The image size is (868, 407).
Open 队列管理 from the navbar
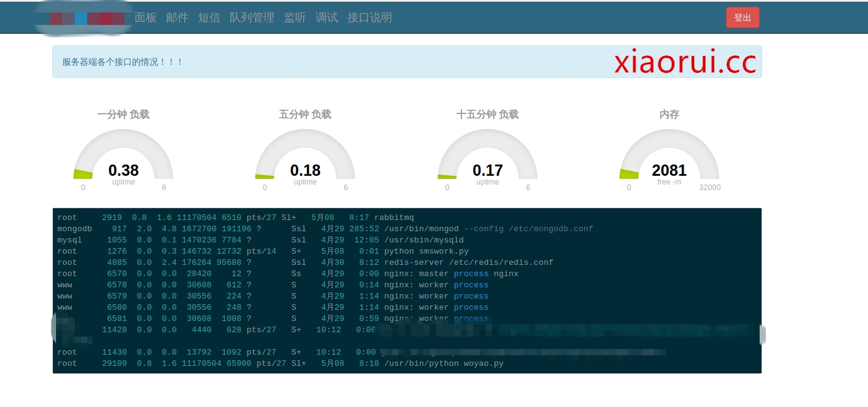(252, 17)
